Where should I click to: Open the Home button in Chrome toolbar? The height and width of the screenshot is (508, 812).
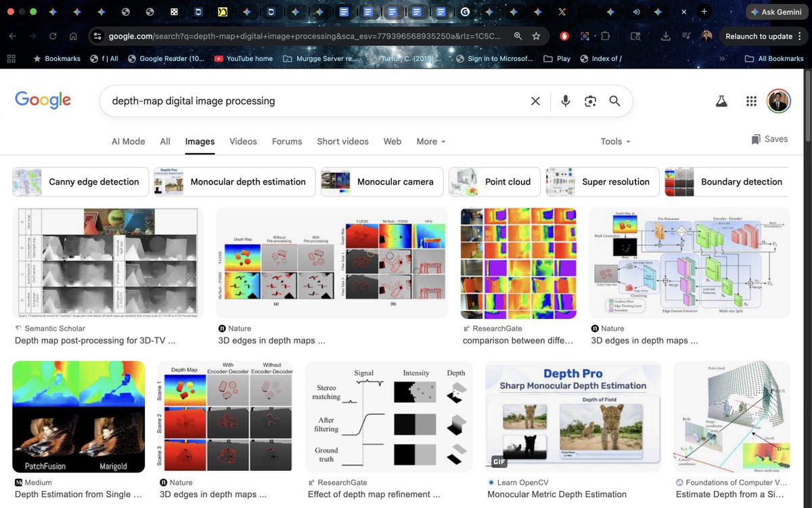pos(73,36)
